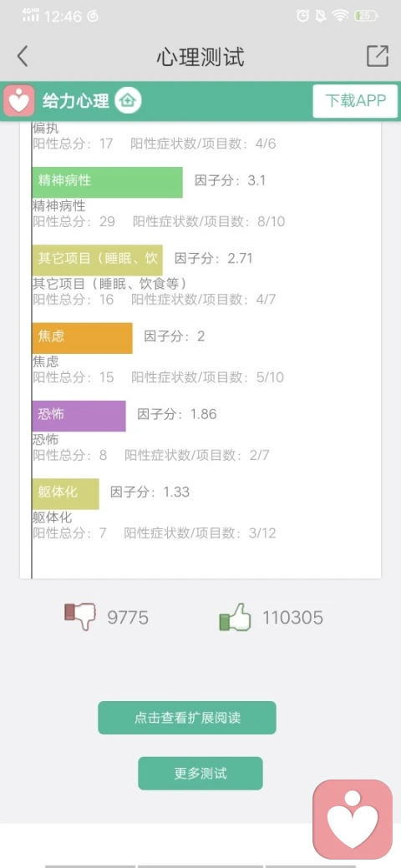Open the green home icon
Image resolution: width=401 pixels, height=868 pixels.
tap(128, 101)
